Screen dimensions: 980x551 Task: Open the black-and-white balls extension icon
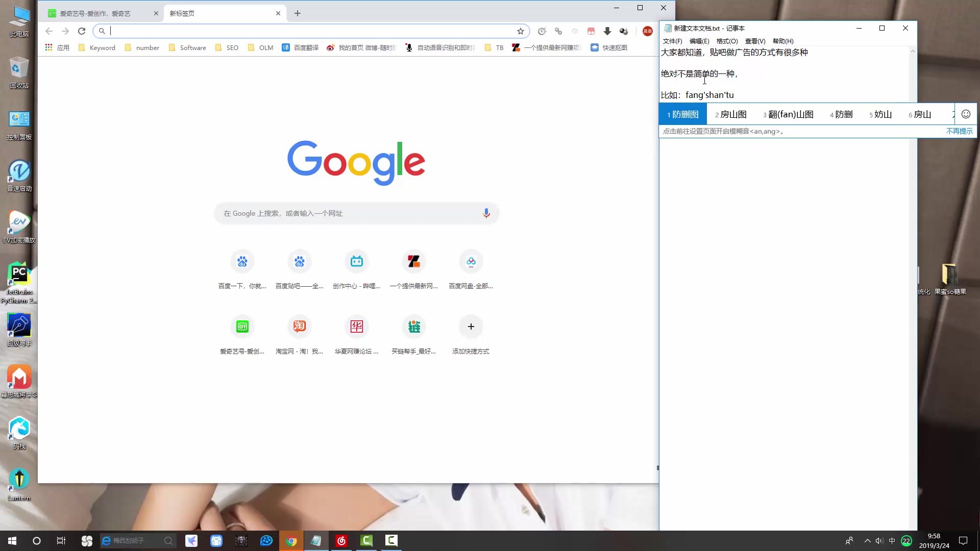coord(624,31)
